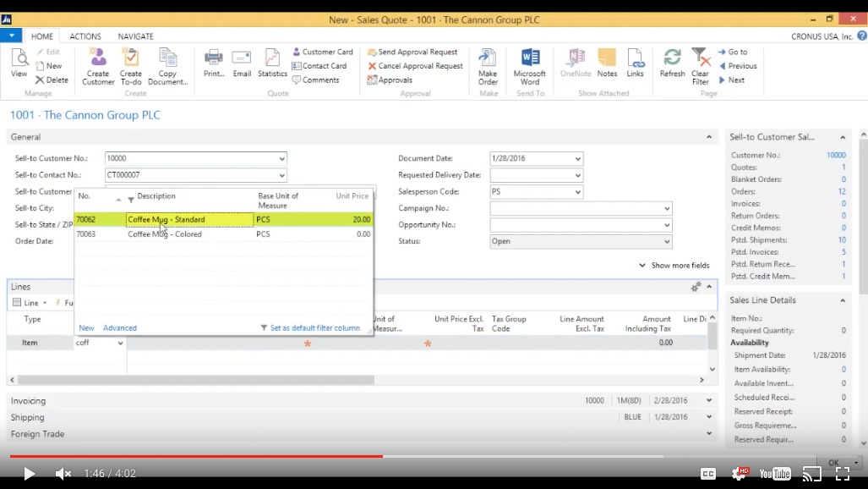This screenshot has width=868, height=489.
Task: Expand the Invoicing section
Action: (x=709, y=400)
